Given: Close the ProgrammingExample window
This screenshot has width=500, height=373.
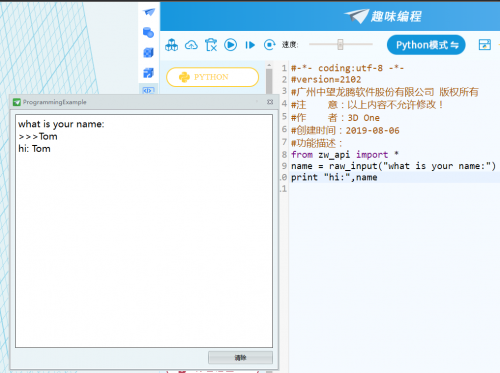Looking at the screenshot, I should click(270, 102).
